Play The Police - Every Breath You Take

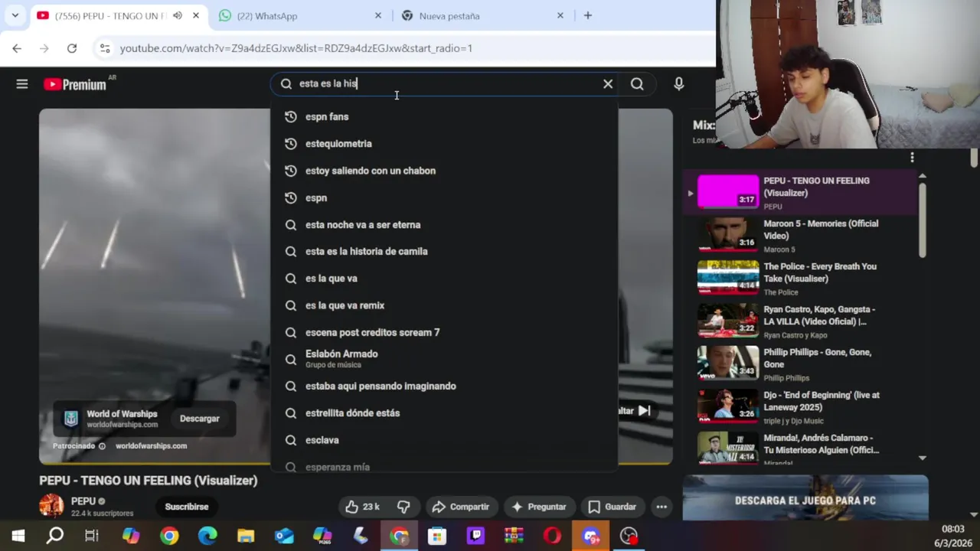tap(799, 279)
